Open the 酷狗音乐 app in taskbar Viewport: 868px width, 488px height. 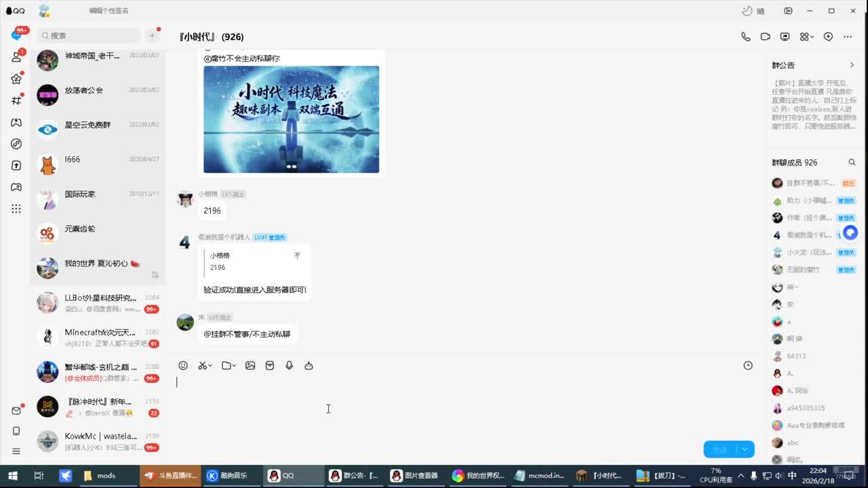228,476
